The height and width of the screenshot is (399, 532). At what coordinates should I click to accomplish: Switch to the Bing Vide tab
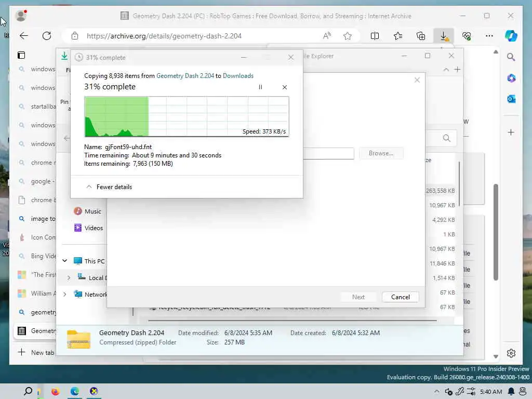36,256
